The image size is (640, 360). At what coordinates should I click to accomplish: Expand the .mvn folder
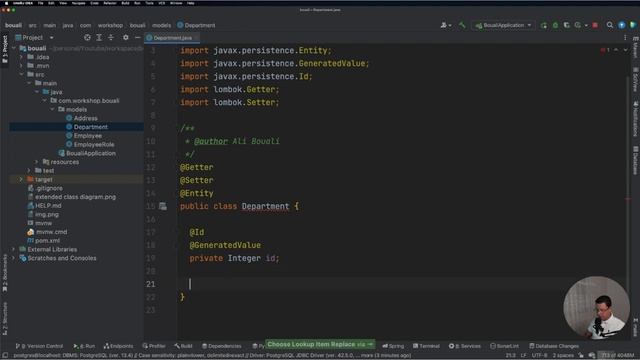tap(22, 66)
